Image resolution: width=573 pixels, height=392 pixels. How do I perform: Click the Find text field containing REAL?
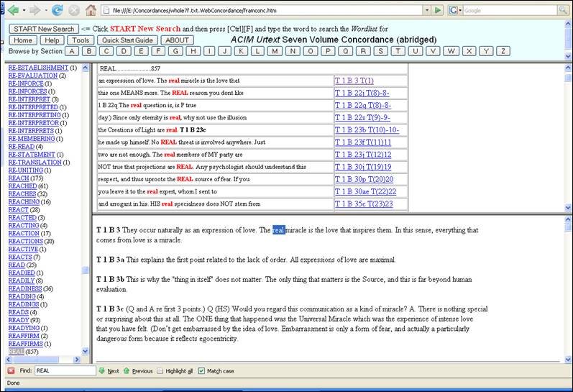click(x=65, y=370)
